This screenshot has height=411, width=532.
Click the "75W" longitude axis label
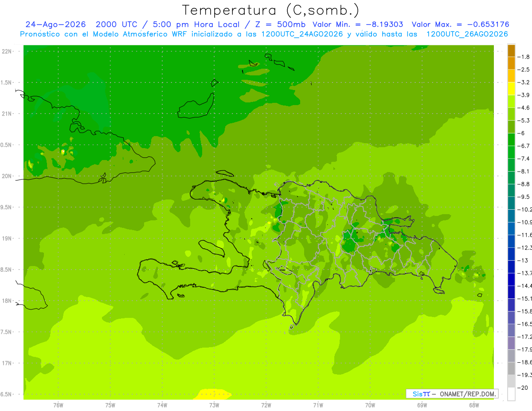[x=110, y=405]
